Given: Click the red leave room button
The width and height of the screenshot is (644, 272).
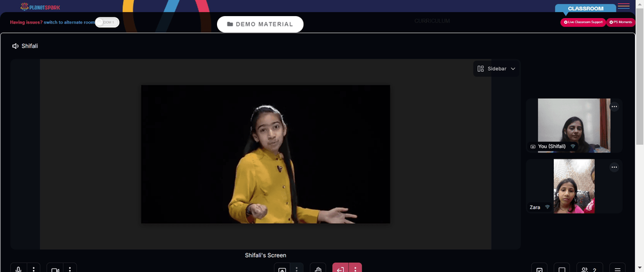Looking at the screenshot, I should click(340, 268).
